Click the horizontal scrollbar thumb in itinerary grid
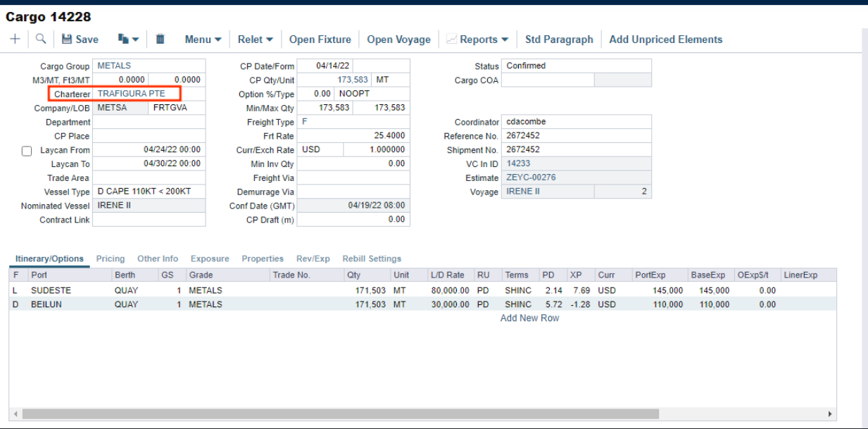The image size is (868, 429). click(x=338, y=414)
